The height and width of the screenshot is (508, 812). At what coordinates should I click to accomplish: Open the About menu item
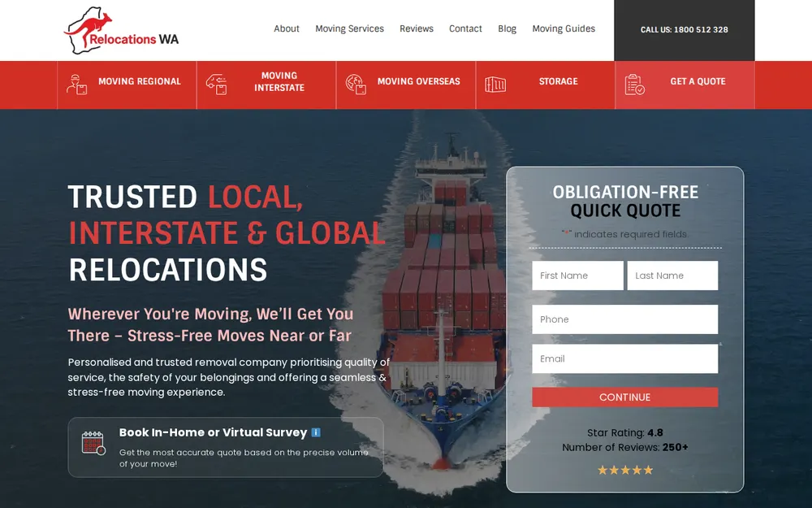pos(287,28)
